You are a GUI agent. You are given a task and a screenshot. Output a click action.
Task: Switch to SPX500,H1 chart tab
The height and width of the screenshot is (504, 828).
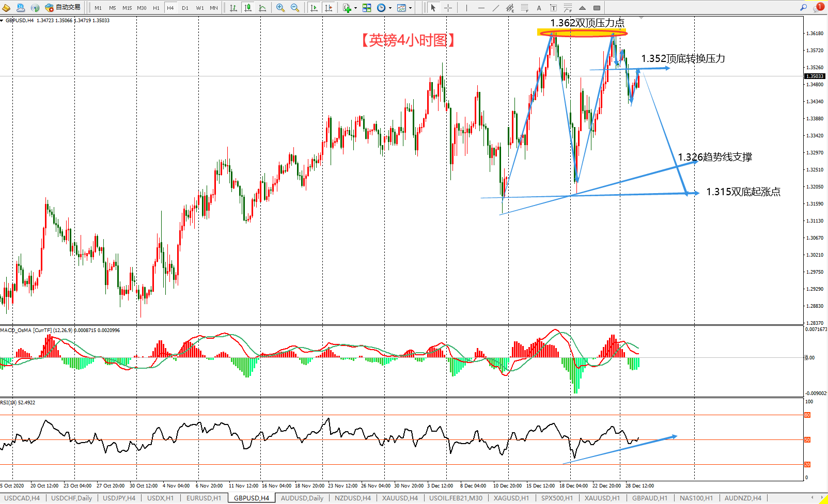click(557, 498)
